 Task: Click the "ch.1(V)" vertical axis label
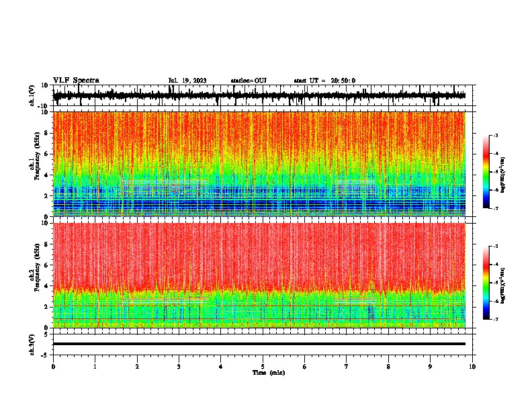(32, 95)
